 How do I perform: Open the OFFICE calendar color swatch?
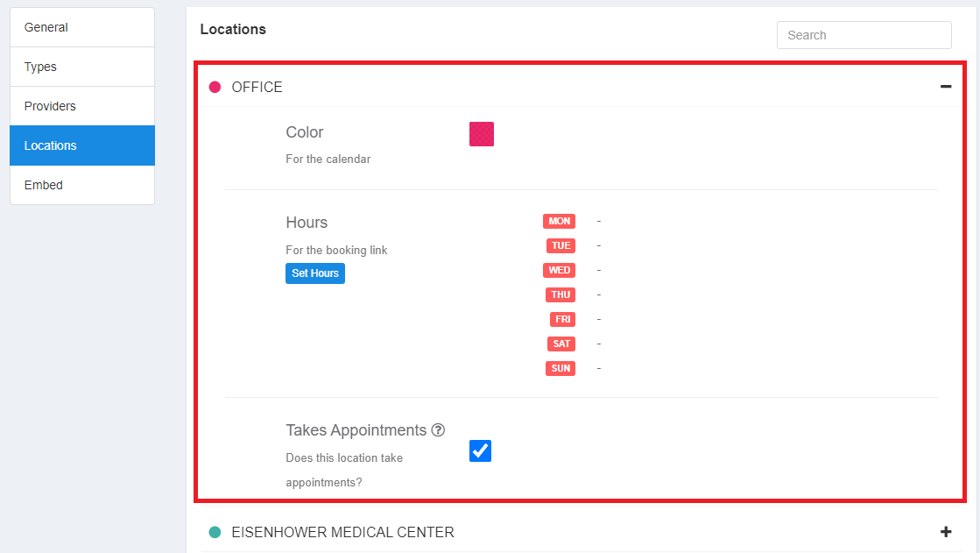tap(482, 134)
